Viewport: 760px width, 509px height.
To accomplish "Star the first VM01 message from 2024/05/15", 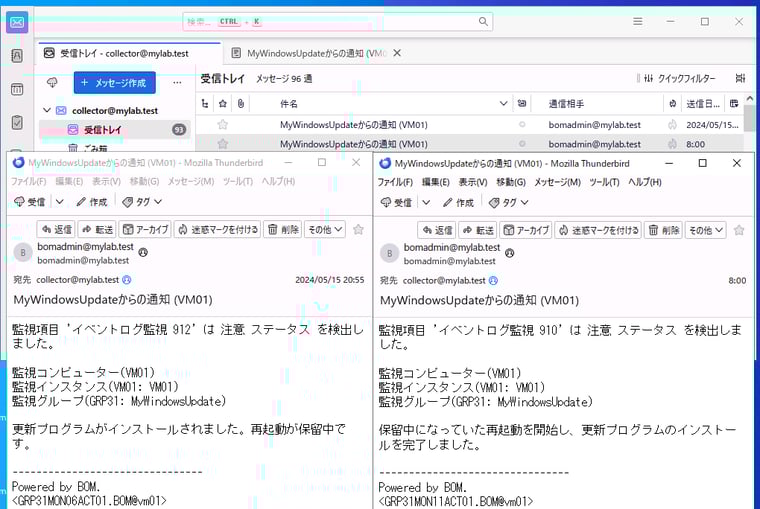I will click(223, 125).
